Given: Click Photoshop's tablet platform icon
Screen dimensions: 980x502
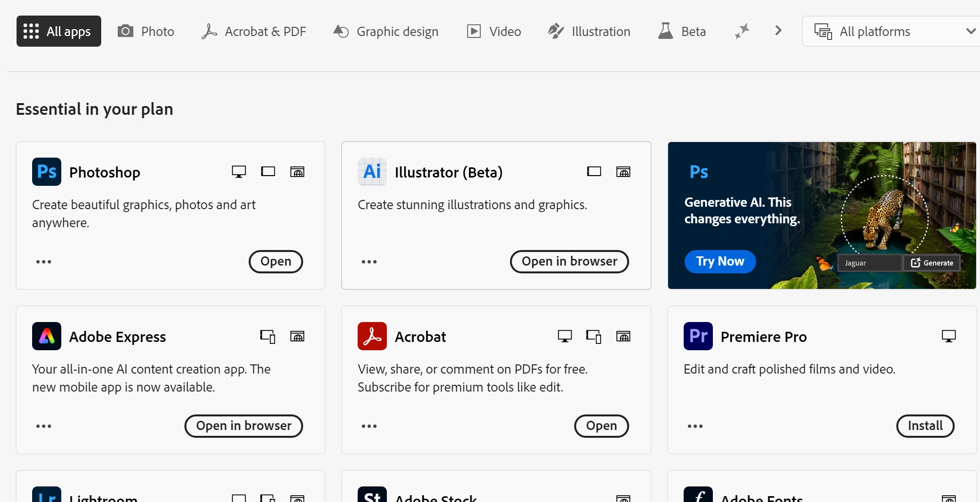Looking at the screenshot, I should coord(268,172).
